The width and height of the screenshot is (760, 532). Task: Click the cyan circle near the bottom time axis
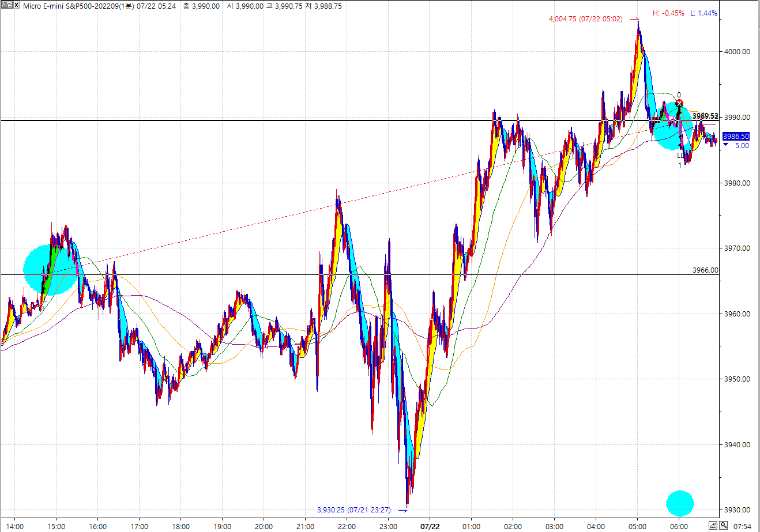(680, 503)
